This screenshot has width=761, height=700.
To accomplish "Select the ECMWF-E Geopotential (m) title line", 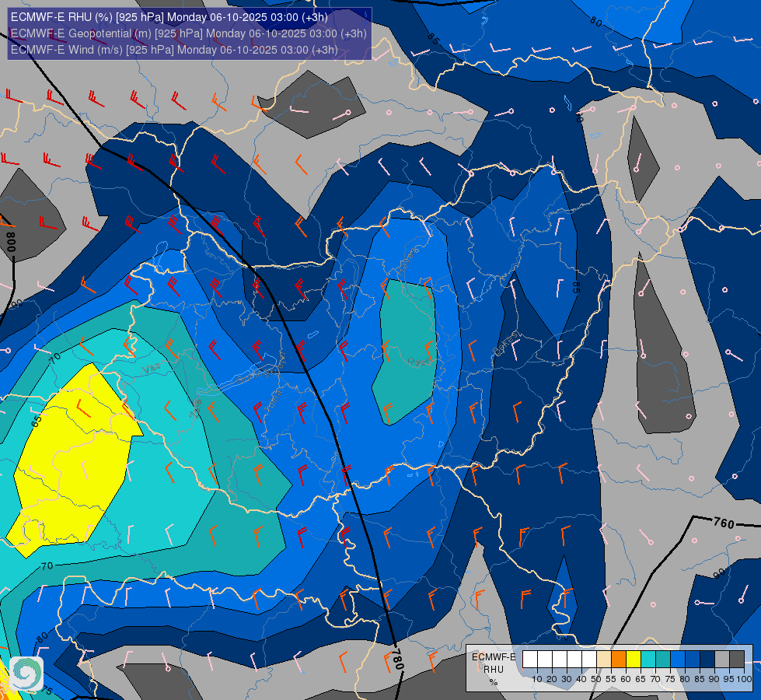I will coord(188,33).
